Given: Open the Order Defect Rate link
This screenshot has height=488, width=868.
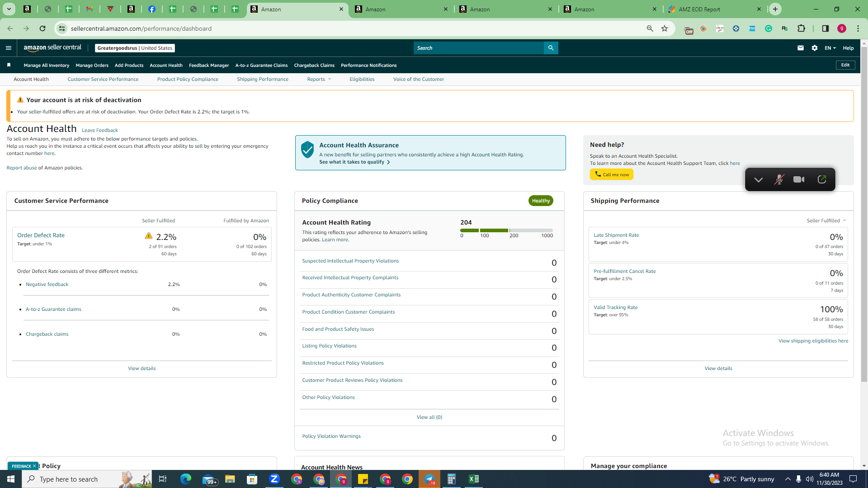Looking at the screenshot, I should click(41, 235).
